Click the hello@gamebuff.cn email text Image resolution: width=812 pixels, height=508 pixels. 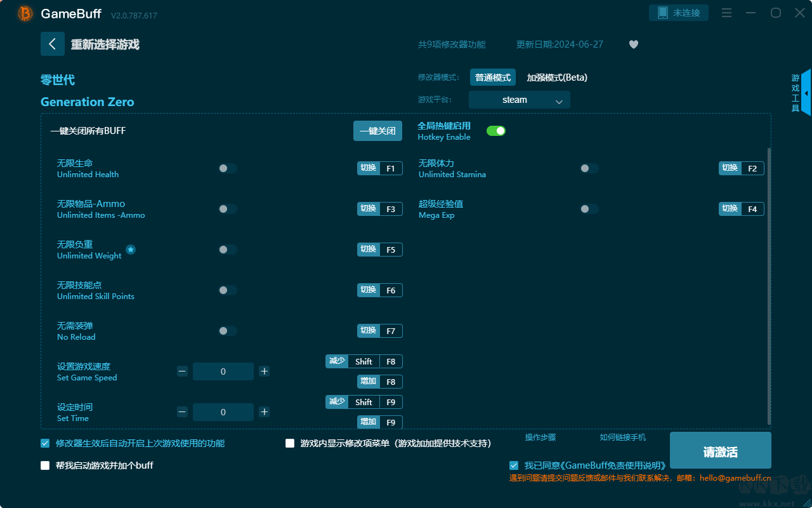point(735,478)
